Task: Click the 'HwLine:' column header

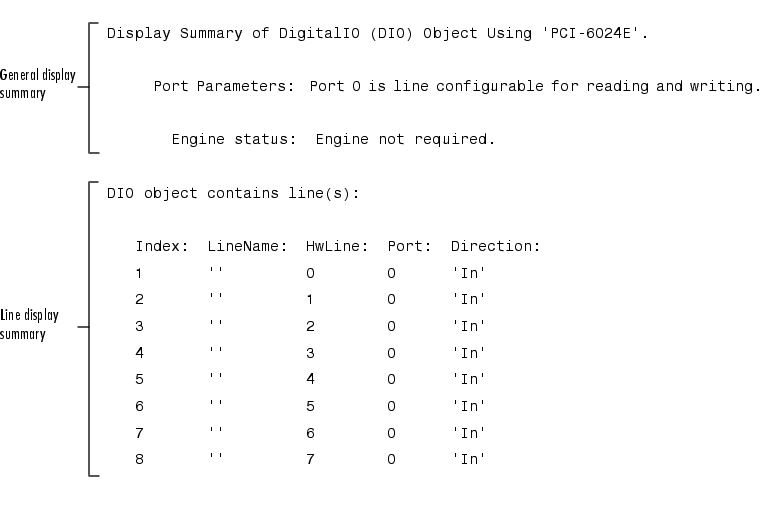Action: (x=337, y=246)
